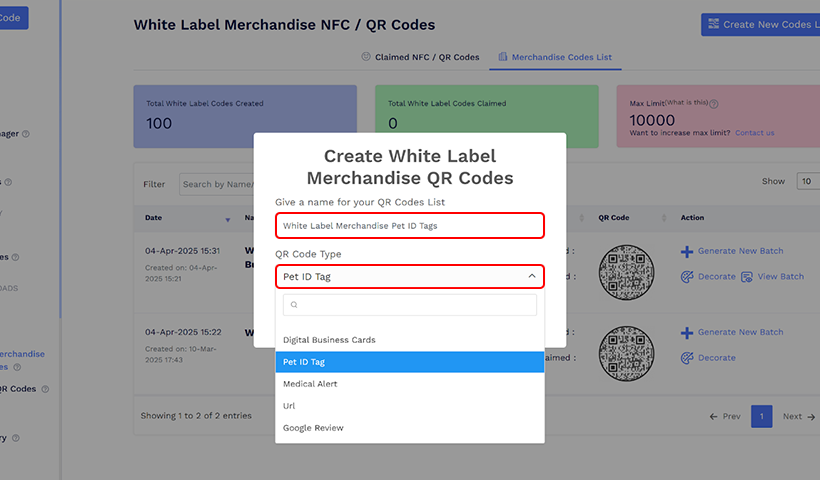Viewport: 820px width, 480px height.
Task: Follow the Contact us link
Action: 754,133
